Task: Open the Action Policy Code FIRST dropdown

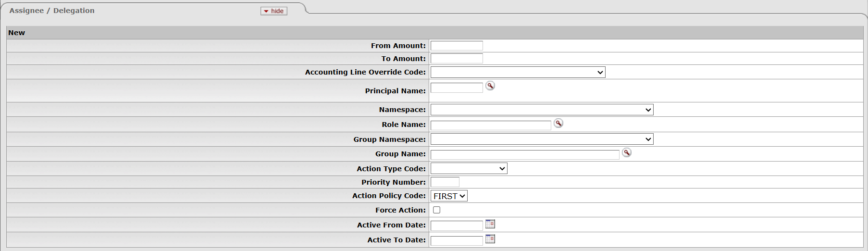Action: (x=449, y=196)
